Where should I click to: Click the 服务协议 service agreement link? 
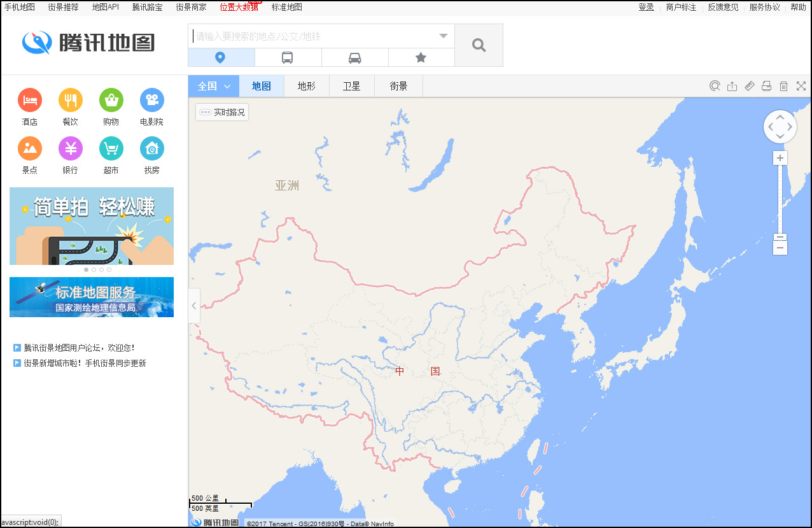(x=765, y=7)
